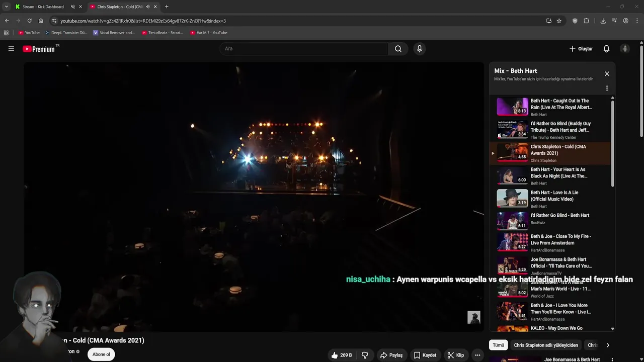
Task: Open the apps grid in bookmarks bar
Action: pyautogui.click(x=6, y=33)
